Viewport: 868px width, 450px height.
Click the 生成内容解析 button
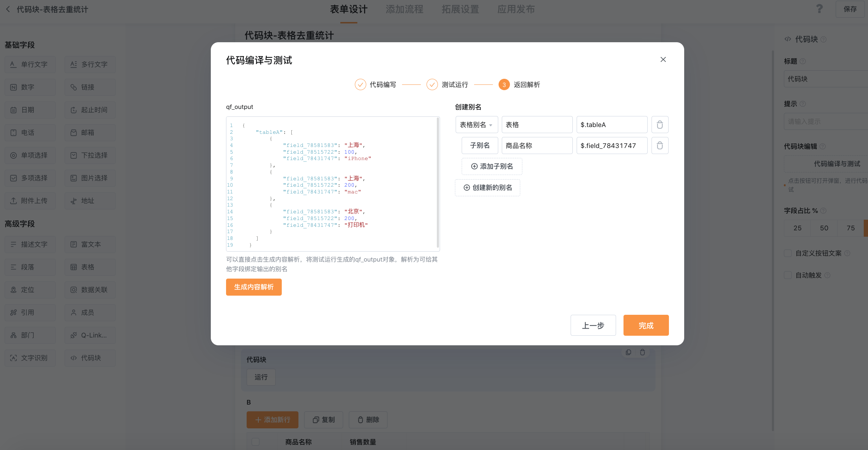coord(254,287)
